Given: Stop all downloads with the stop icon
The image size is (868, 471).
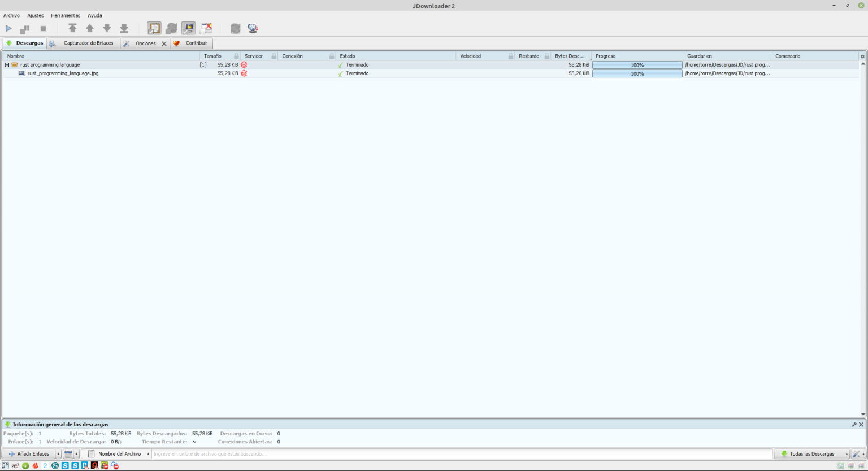Looking at the screenshot, I should point(43,28).
